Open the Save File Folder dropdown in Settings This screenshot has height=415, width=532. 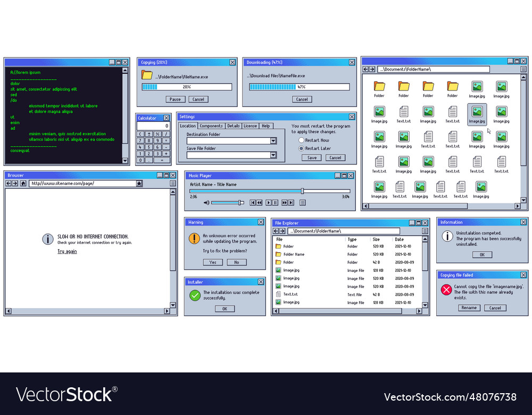273,154
